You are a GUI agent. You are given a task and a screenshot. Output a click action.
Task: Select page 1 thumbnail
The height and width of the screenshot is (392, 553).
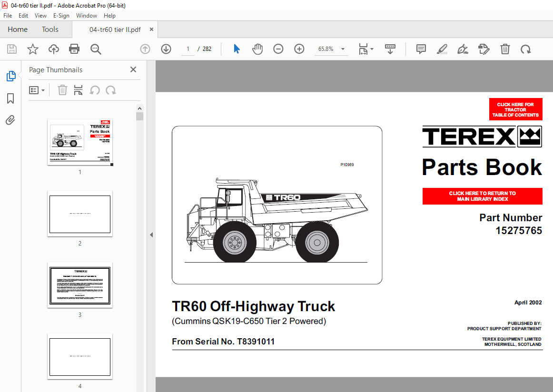click(80, 142)
